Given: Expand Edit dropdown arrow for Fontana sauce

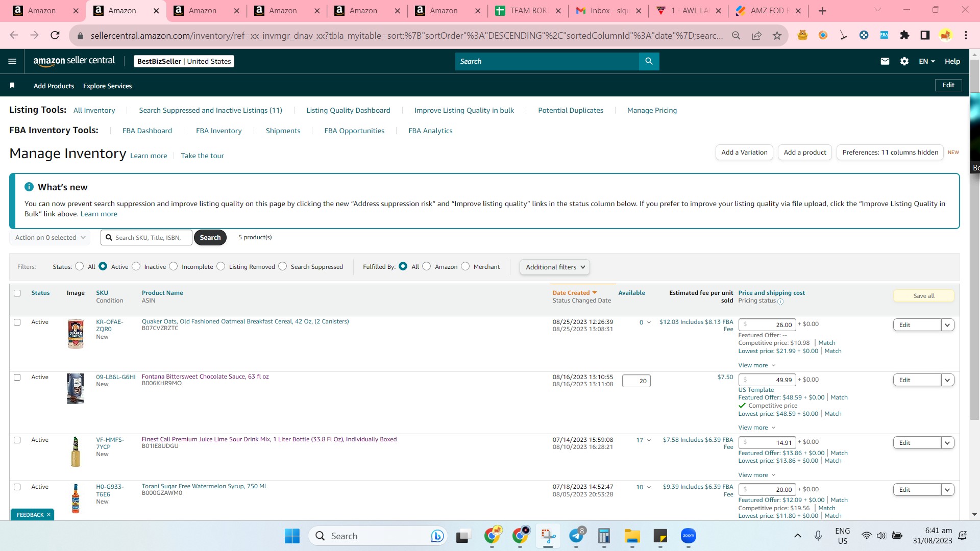Looking at the screenshot, I should point(948,380).
